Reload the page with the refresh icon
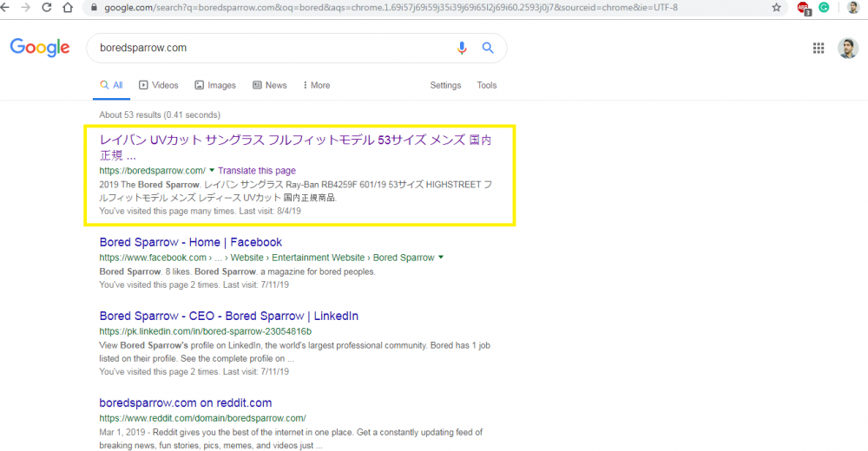 click(x=47, y=7)
